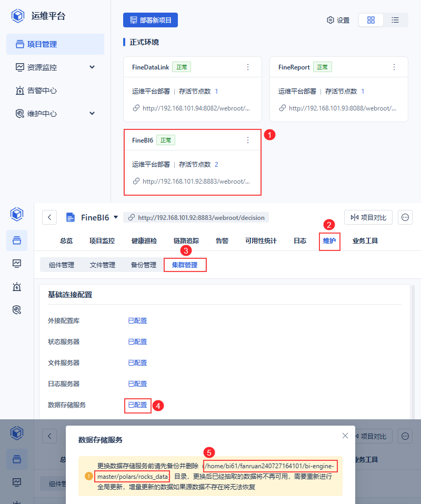
Task: Expand the 维护中心 chevron
Action: (x=92, y=114)
